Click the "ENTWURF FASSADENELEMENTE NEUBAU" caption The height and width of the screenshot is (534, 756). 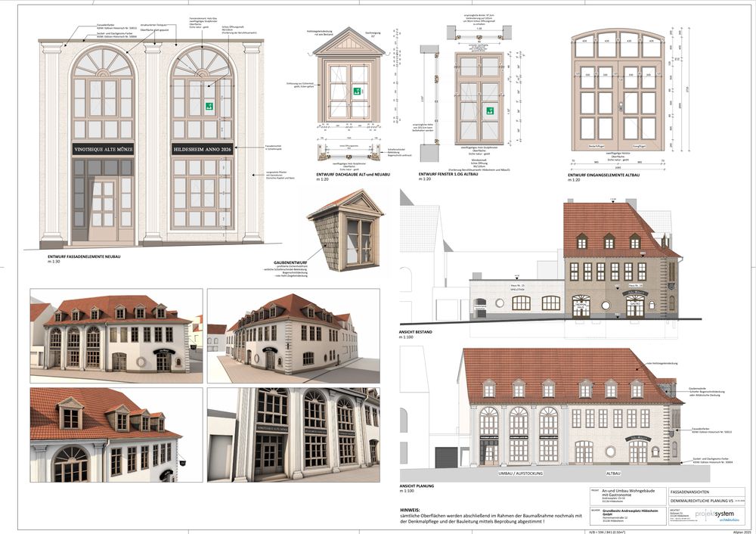click(x=84, y=256)
